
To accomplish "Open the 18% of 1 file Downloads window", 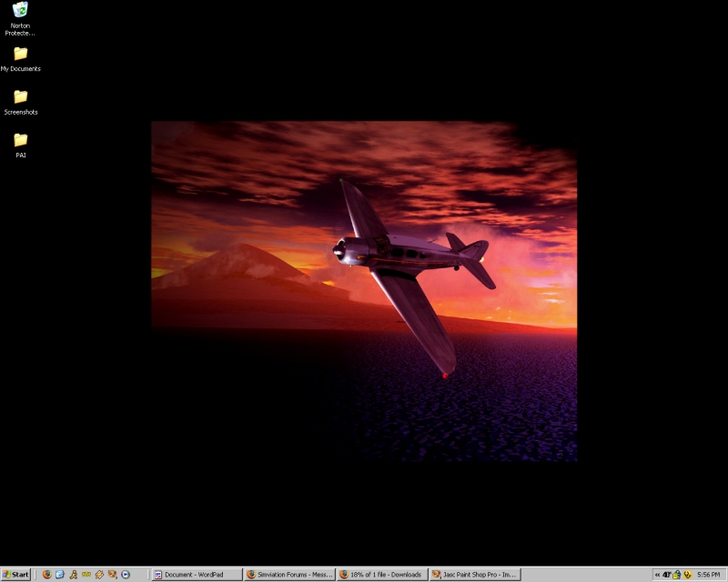I will coord(382,575).
